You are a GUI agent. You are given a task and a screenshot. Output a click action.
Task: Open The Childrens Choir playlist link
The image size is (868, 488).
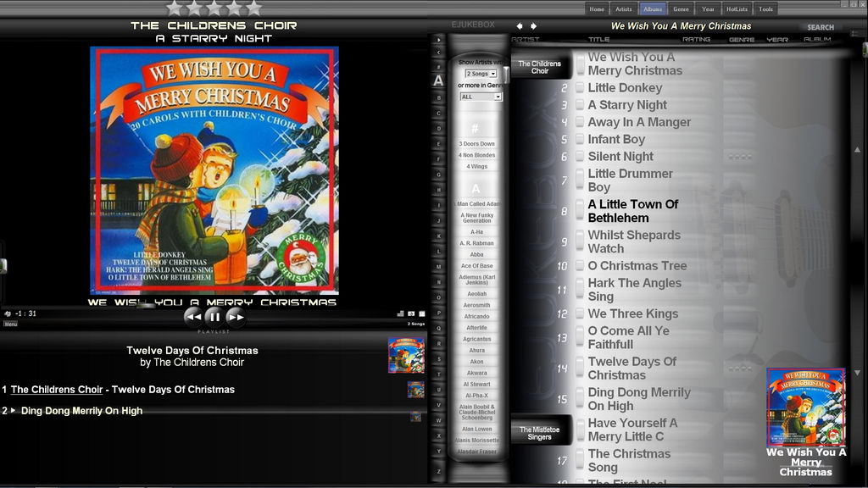[x=57, y=390]
